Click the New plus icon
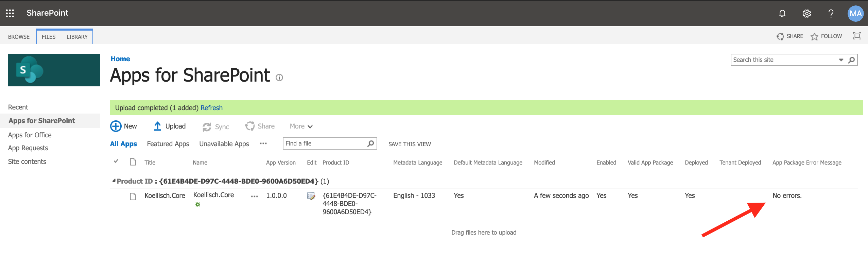The image size is (868, 255). pyautogui.click(x=116, y=126)
